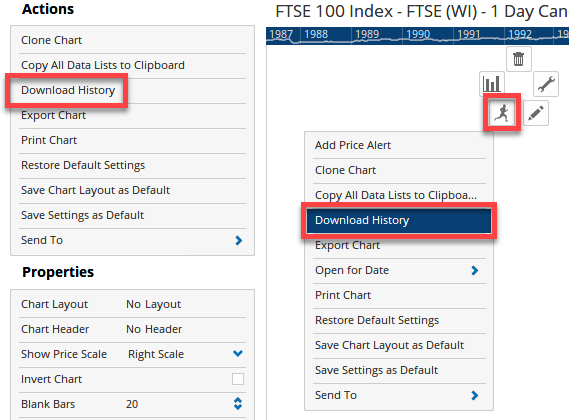569x420 pixels.
Task: Click the pencil edit icon
Action: click(536, 113)
